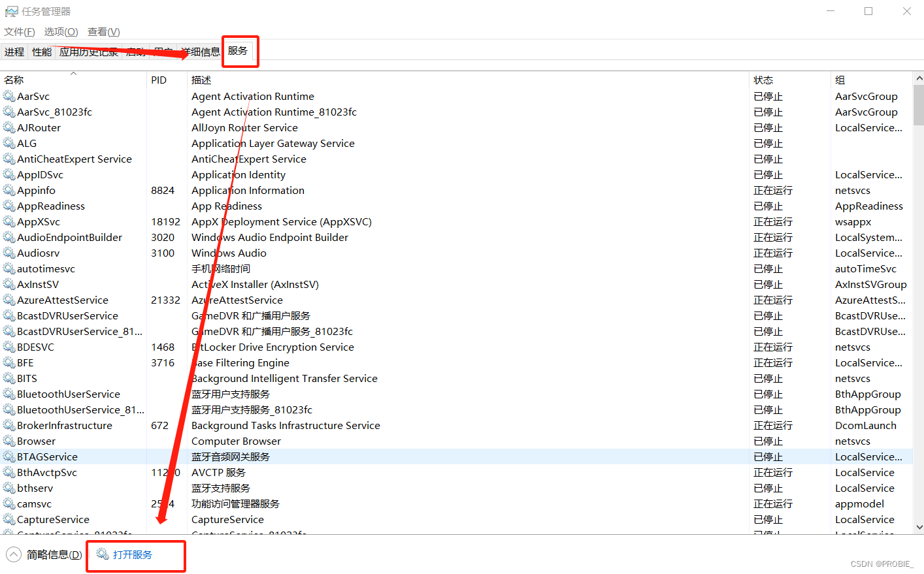This screenshot has height=574, width=924.
Task: Select the AudioEndpointBuilder gear icon
Action: tap(9, 237)
